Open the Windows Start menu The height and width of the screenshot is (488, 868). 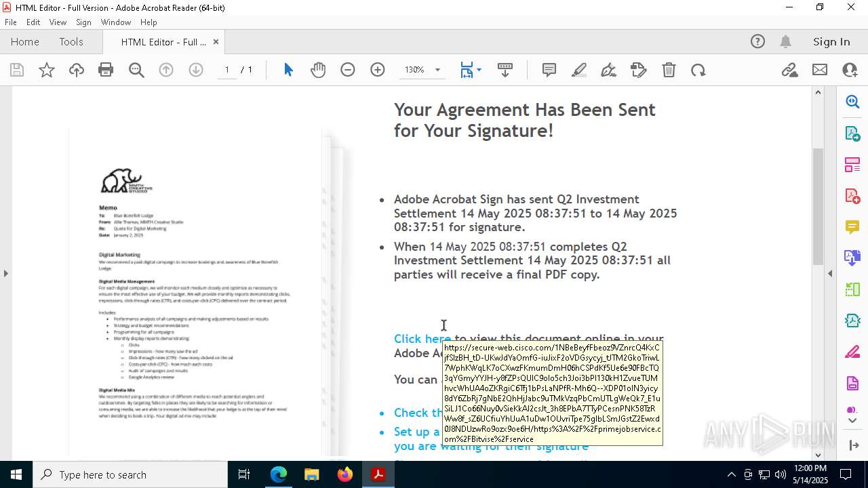(16, 474)
